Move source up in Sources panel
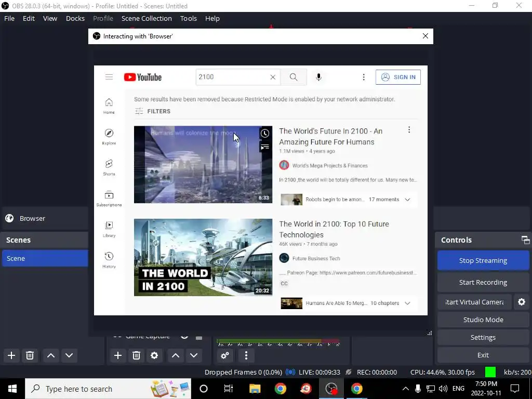The image size is (532, 399). click(x=176, y=355)
